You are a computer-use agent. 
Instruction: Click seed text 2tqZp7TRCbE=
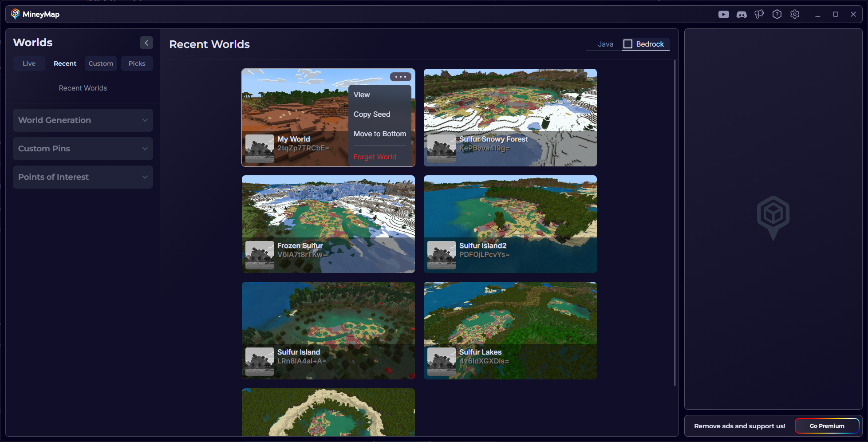[303, 148]
